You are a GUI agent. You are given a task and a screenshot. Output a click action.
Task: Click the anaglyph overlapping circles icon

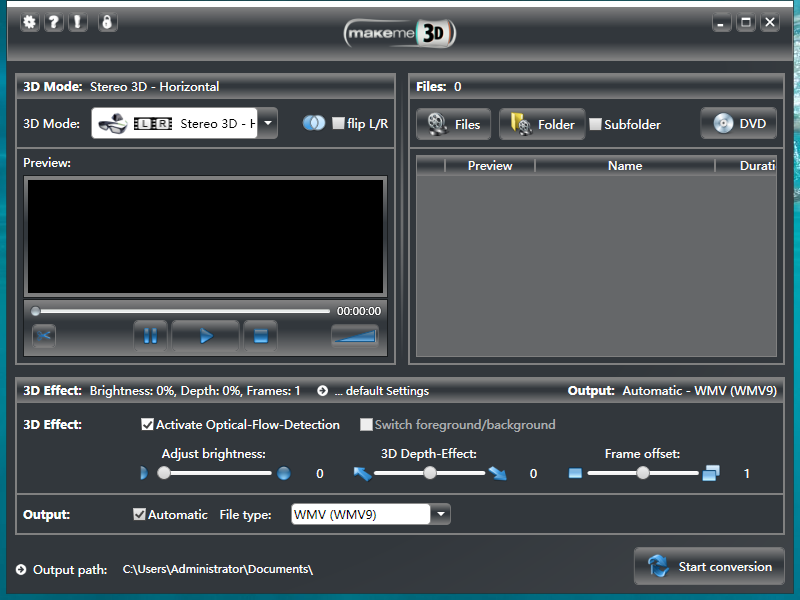(x=314, y=124)
